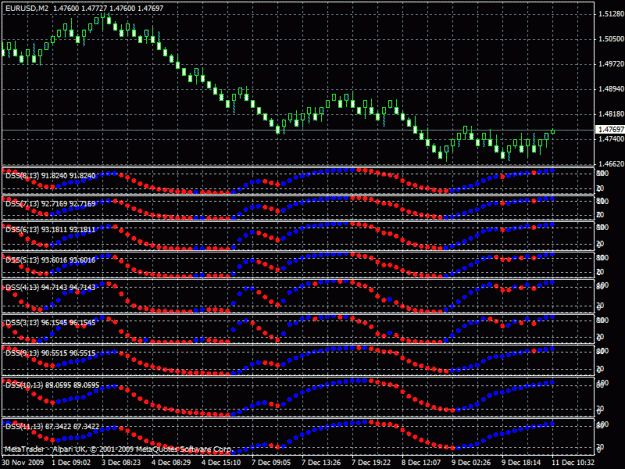This screenshot has width=625, height=469.
Task: Click the 9 Dec 18:14 time label
Action: (521, 463)
